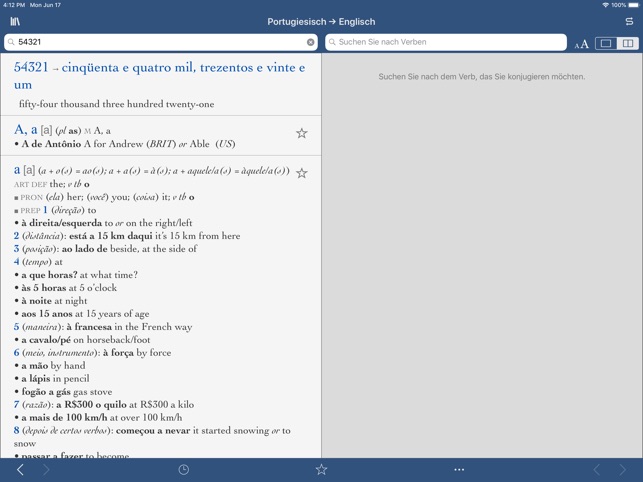Tap 'começou a nevar' example
Viewport: 643px width, 482px height.
(153, 431)
